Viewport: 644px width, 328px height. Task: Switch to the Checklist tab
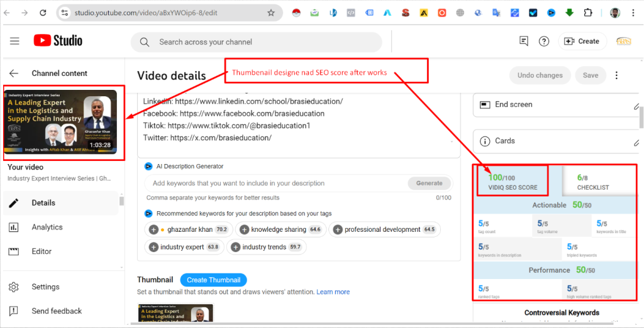pos(593,182)
